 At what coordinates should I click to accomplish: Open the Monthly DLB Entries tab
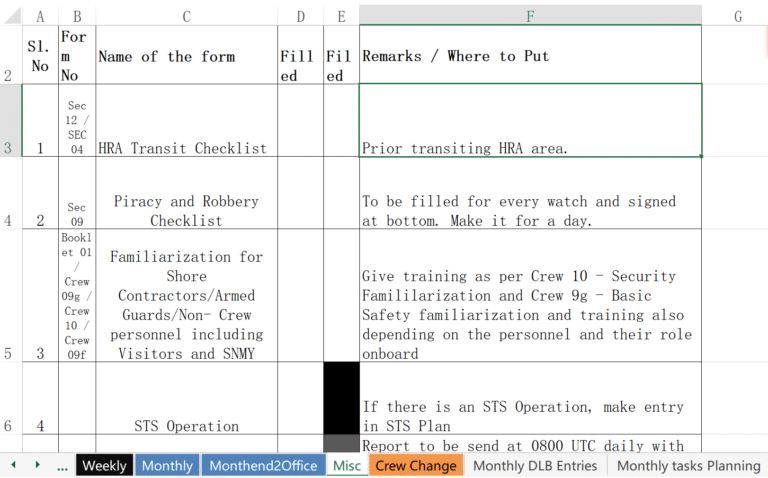(x=535, y=466)
